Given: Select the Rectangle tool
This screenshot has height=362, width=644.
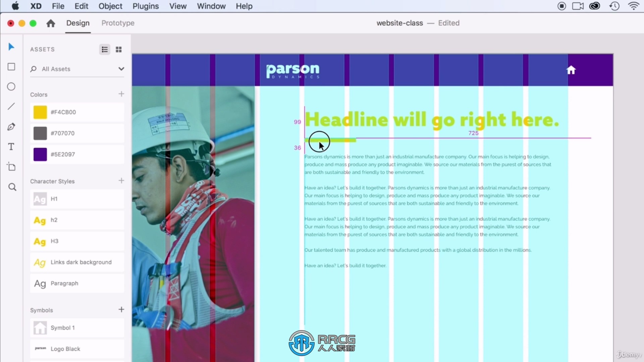Looking at the screenshot, I should tap(12, 67).
